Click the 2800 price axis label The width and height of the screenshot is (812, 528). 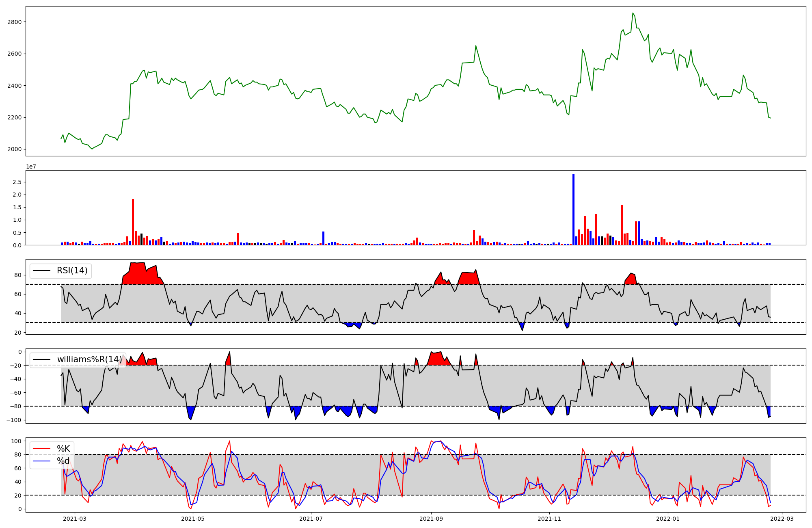click(15, 22)
